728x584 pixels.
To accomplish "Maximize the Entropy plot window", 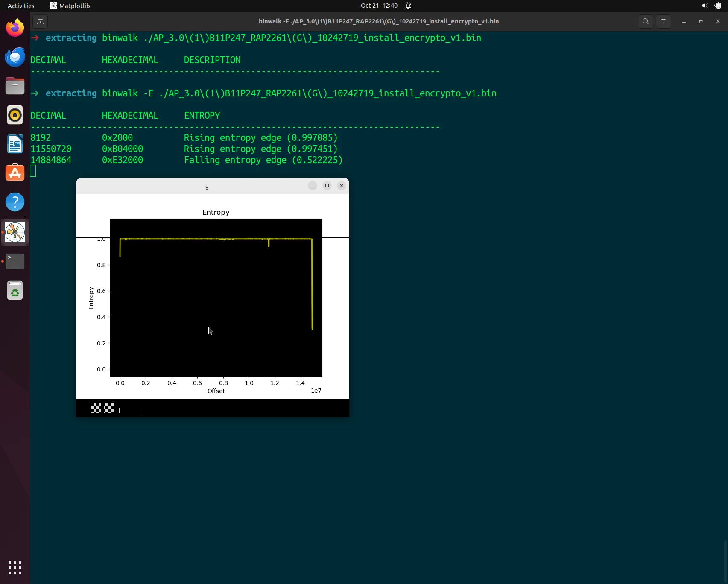I will (x=327, y=186).
